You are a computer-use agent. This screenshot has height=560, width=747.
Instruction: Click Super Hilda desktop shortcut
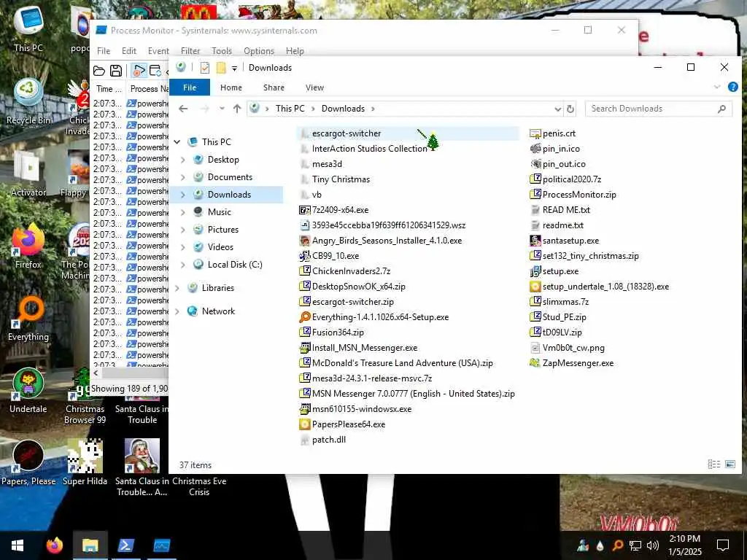pyautogui.click(x=85, y=462)
